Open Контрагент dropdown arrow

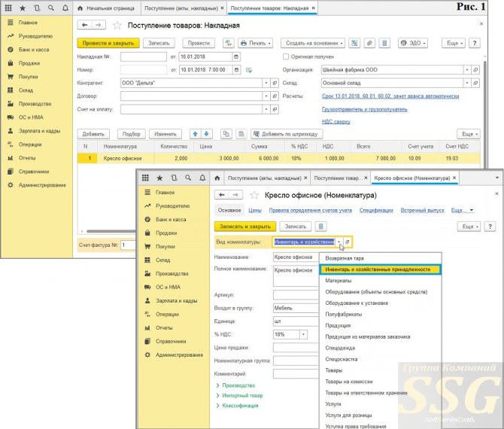coord(266,83)
